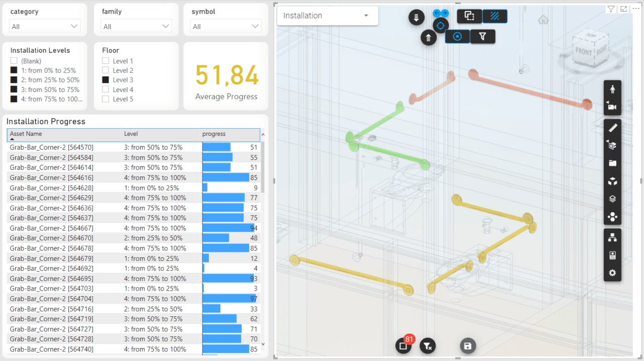
Task: Check the Level 1 floor checkbox
Action: click(x=106, y=61)
